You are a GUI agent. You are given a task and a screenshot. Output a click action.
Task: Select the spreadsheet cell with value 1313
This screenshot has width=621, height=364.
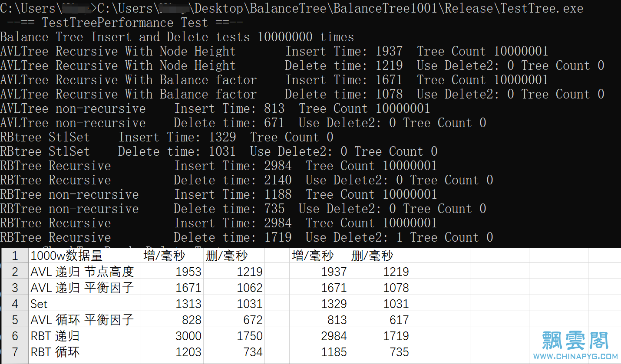click(x=172, y=304)
